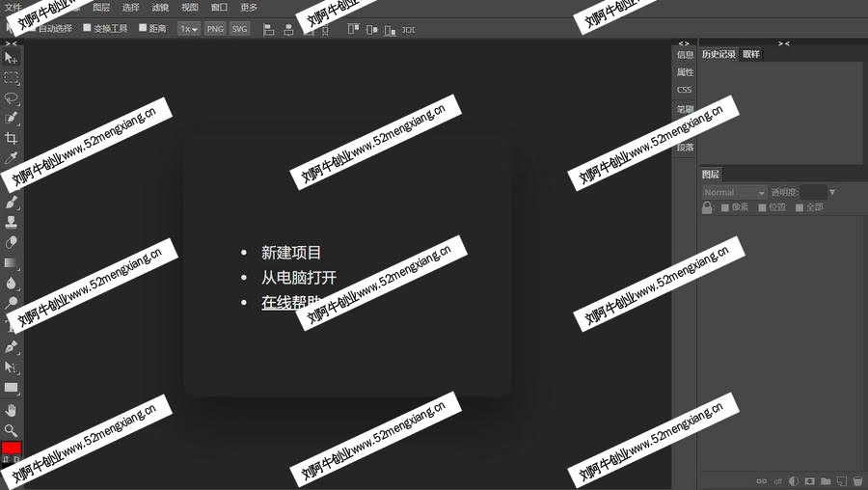
Task: Add an adjustment layer half-circle icon
Action: click(794, 481)
